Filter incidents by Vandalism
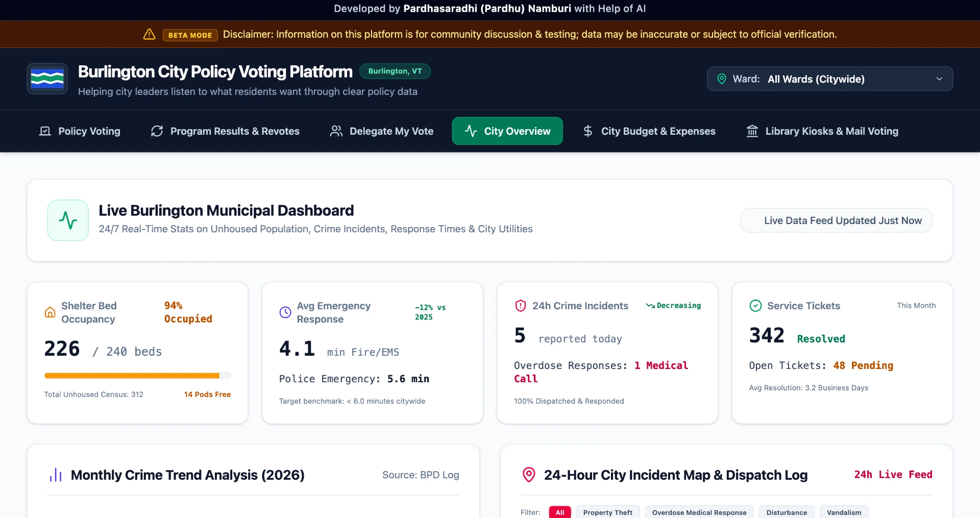 click(844, 512)
